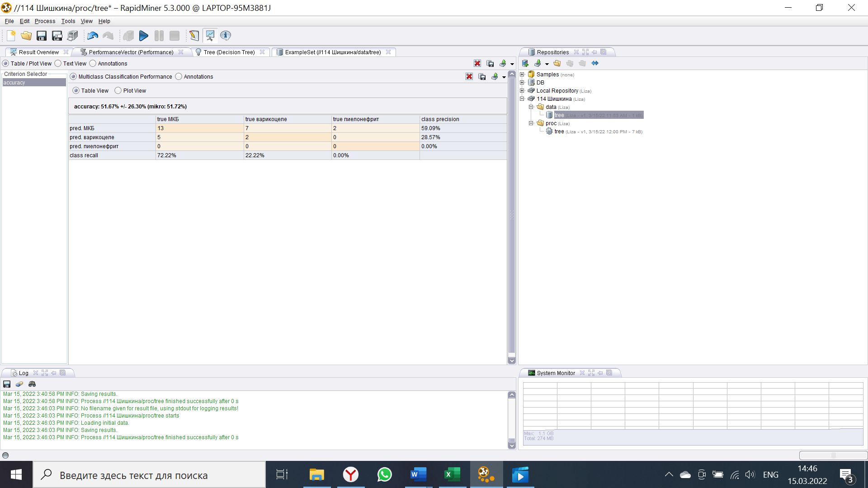
Task: Click Windows search box in taskbar
Action: (x=149, y=475)
